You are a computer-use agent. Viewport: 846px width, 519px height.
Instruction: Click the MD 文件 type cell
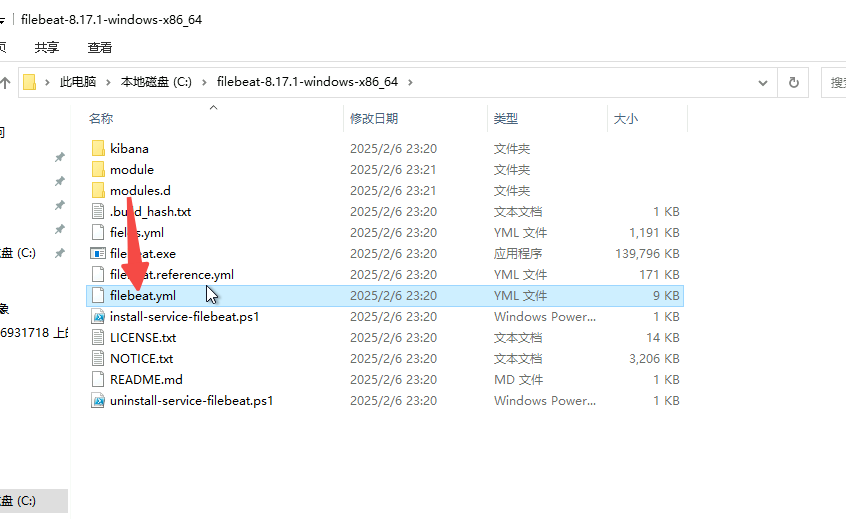click(x=518, y=380)
